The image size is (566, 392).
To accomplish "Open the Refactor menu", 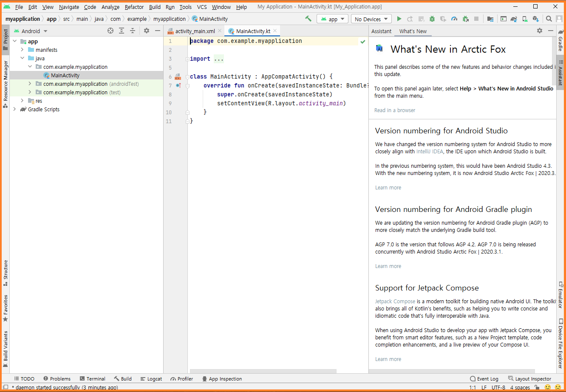I will click(x=134, y=7).
